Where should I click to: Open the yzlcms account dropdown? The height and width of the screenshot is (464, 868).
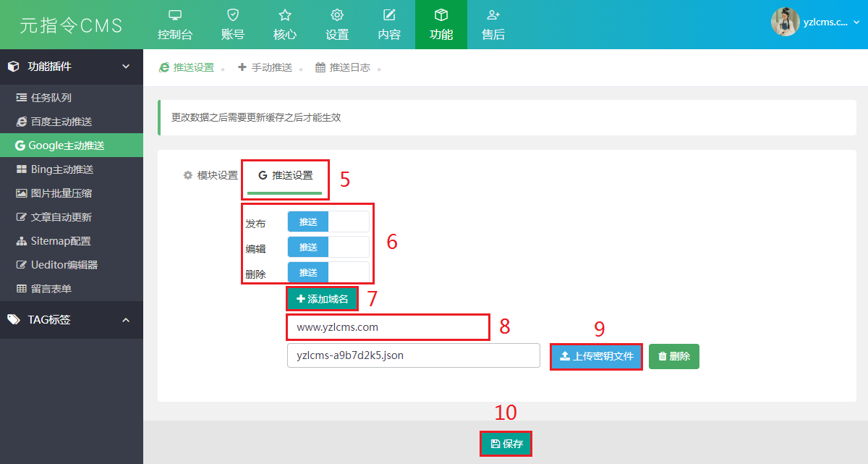[x=830, y=22]
